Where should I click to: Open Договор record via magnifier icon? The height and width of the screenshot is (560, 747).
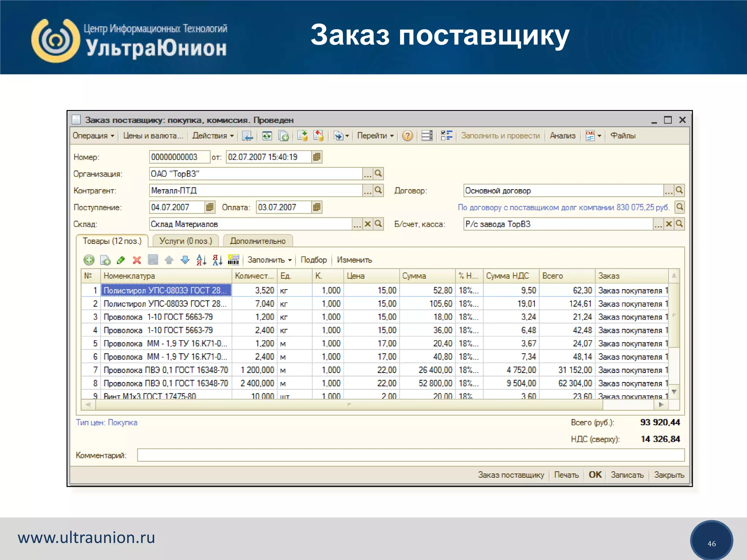tap(679, 191)
